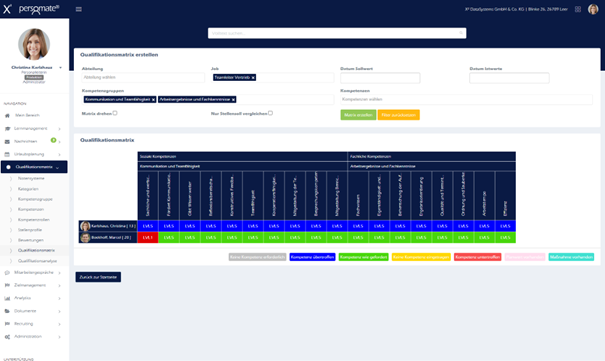Open the Kompetenzen wählen dropdown
The width and height of the screenshot is (605, 361).
(x=466, y=100)
